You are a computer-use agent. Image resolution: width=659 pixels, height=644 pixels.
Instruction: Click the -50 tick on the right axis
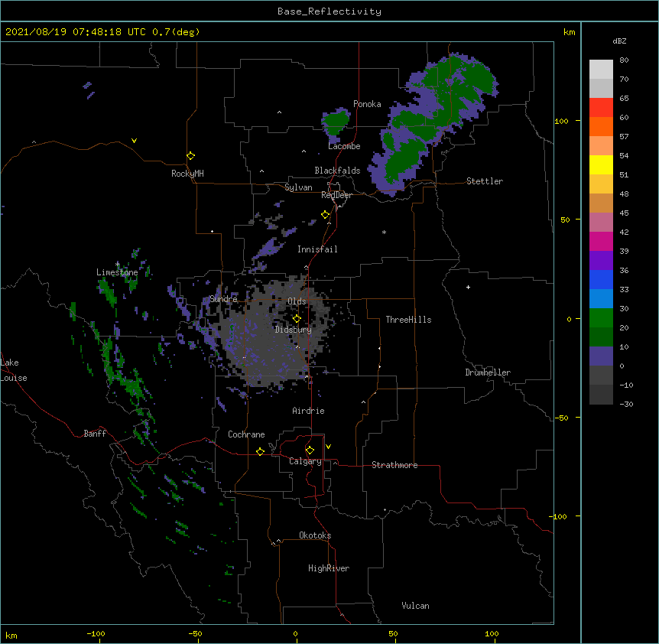coord(561,418)
